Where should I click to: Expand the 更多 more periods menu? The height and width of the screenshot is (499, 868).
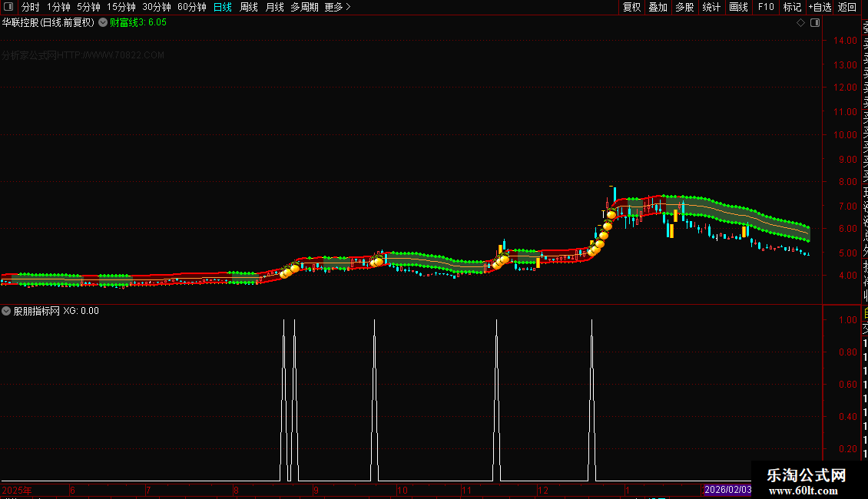click(338, 7)
